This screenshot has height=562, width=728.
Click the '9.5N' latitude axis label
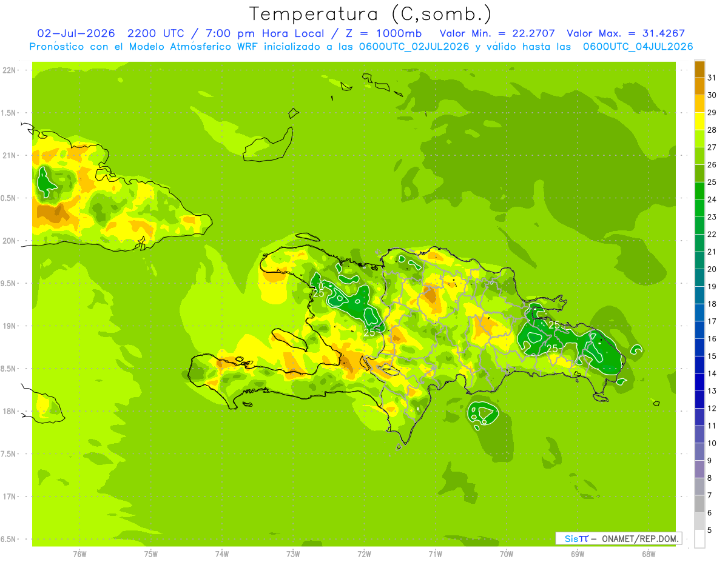[x=10, y=283]
